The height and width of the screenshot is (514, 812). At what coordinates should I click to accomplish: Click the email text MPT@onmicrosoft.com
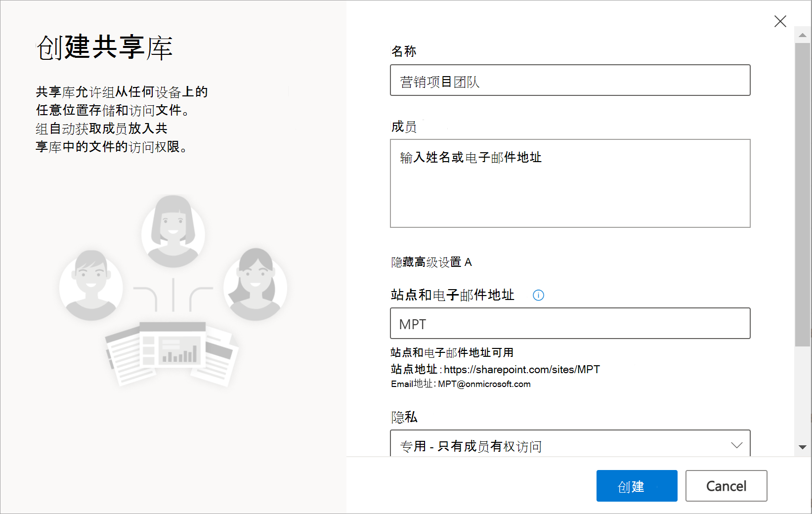point(484,384)
